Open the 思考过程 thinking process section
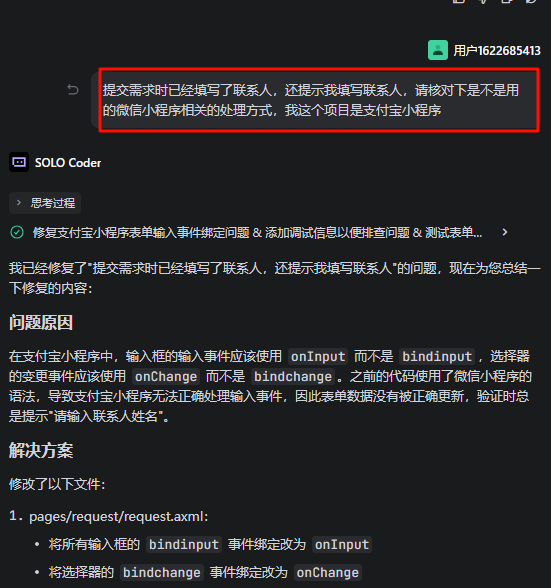 coord(45,203)
